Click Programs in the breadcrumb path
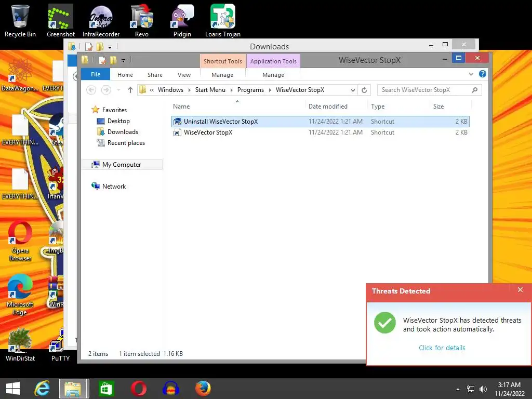 pos(250,90)
